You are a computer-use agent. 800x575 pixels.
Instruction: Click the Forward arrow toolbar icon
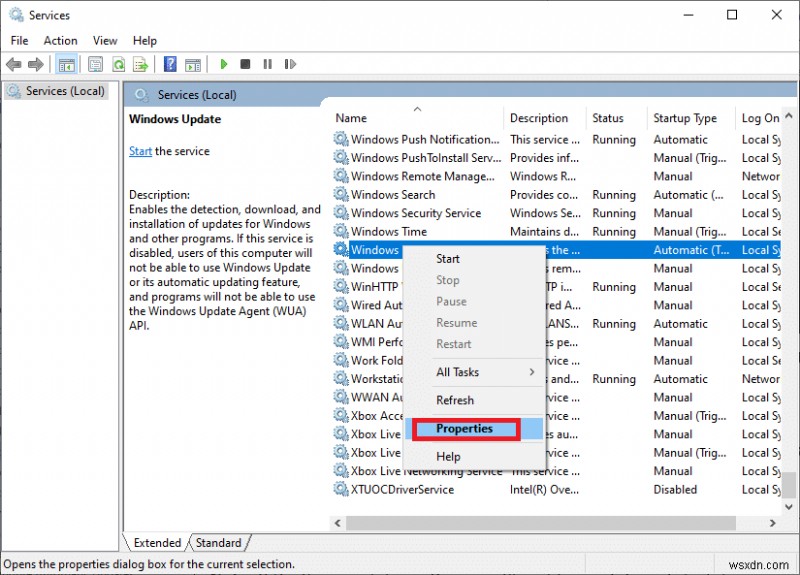pos(36,64)
